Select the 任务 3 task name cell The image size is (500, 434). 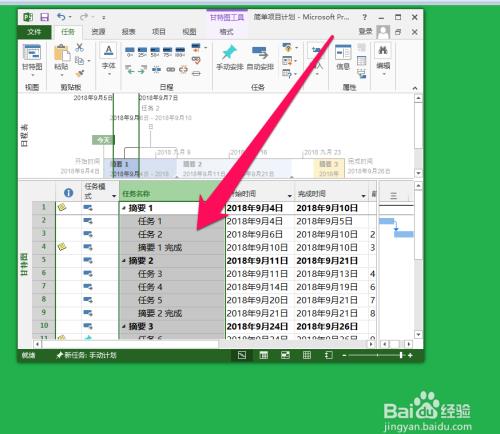tap(172, 274)
